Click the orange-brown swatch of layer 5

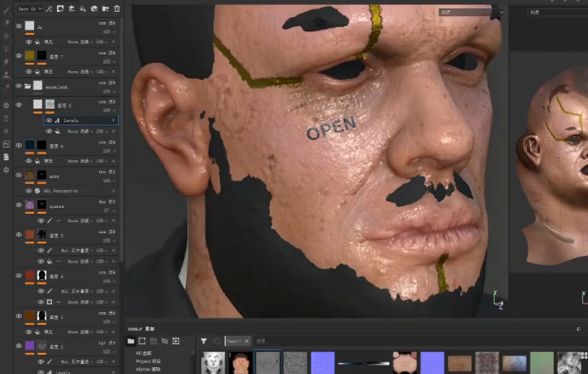click(30, 235)
